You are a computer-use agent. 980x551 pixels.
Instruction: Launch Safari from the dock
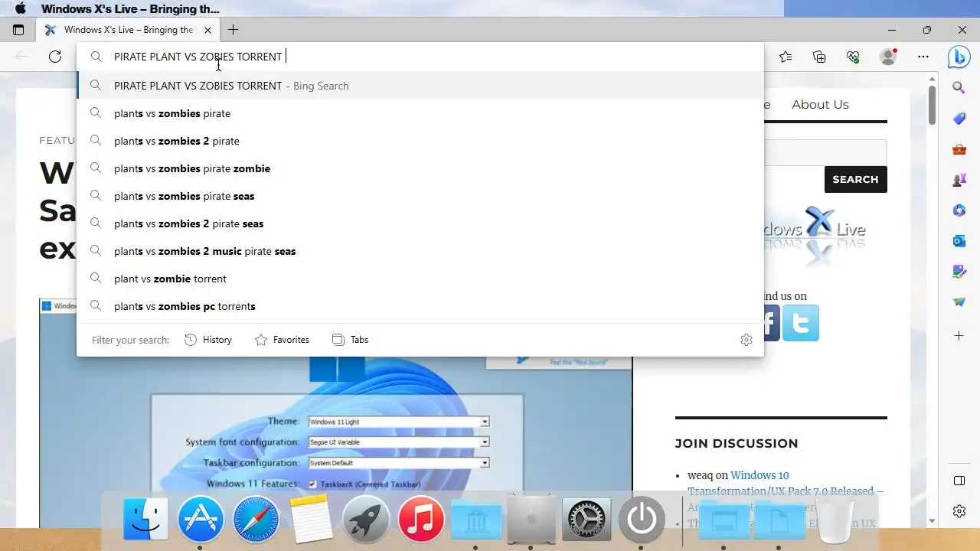point(256,520)
